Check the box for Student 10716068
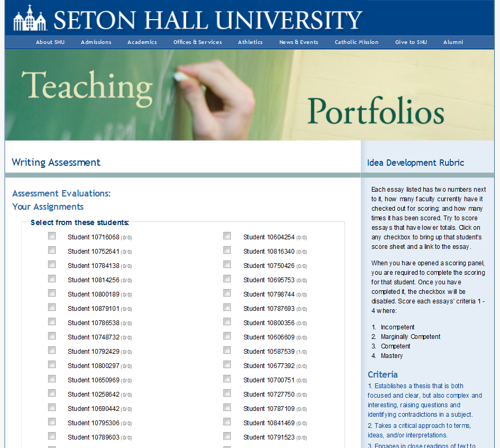 point(52,236)
